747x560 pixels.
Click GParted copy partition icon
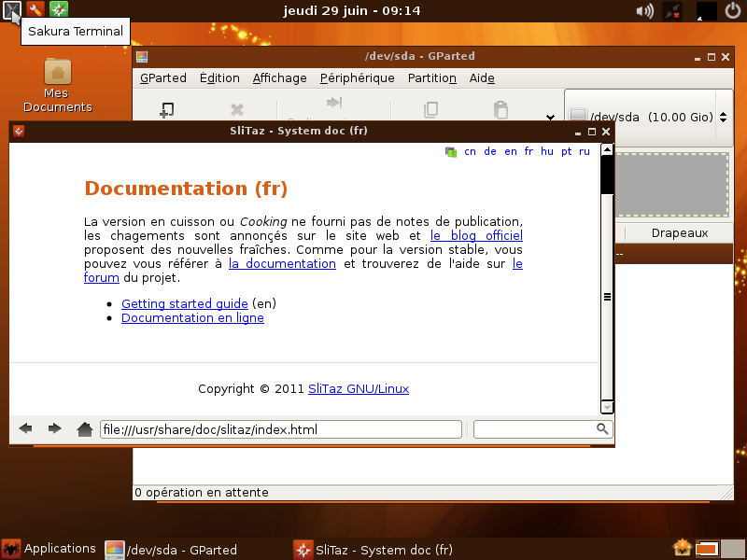[x=430, y=109]
